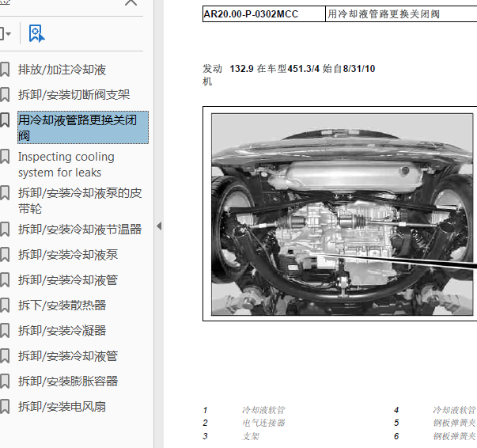
Task: Open the 拆卸/安装冷凝器 bookmark
Action: [62, 330]
